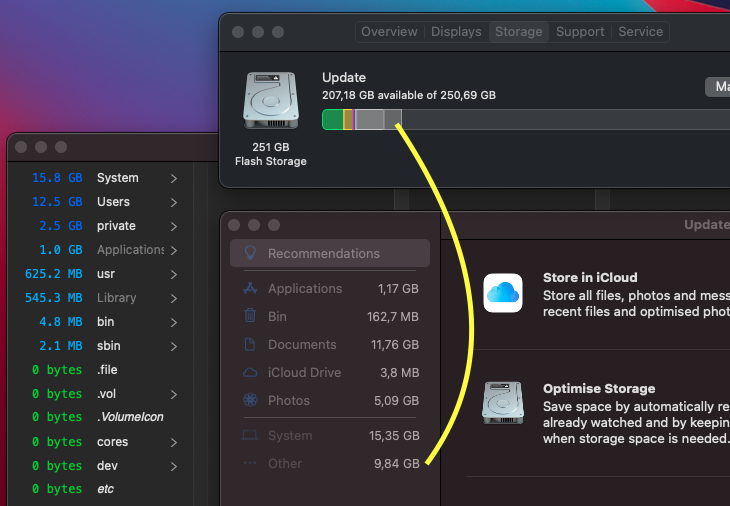730x506 pixels.
Task: Click the '625.2 MB' size value
Action: 54,274
